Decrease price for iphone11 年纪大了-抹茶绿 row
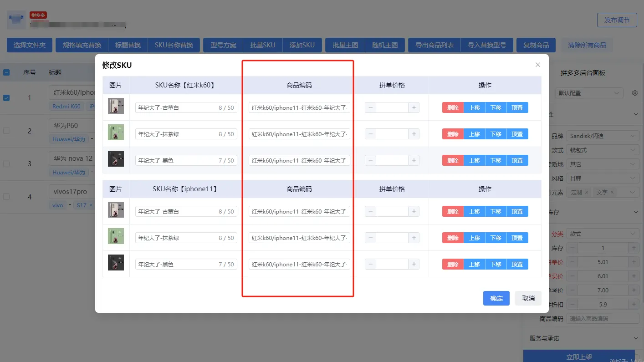Image resolution: width=644 pixels, height=362 pixels. point(370,238)
